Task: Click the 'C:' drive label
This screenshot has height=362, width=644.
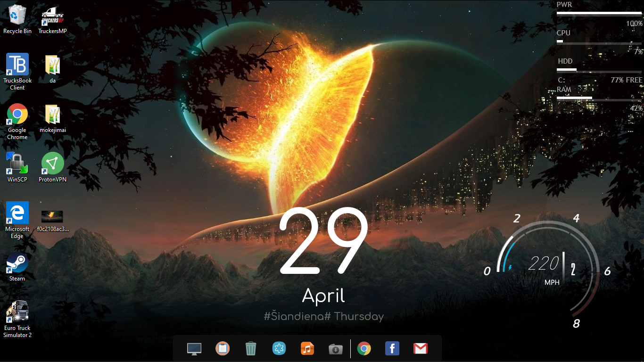Action: 561,80
